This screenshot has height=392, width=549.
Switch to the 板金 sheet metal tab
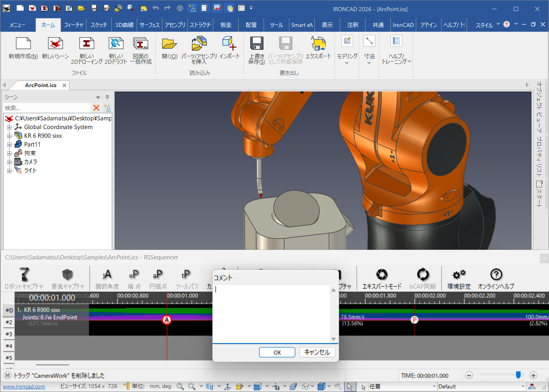point(226,25)
